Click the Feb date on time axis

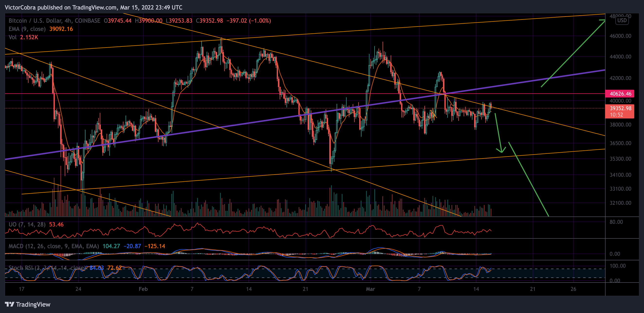click(x=143, y=289)
